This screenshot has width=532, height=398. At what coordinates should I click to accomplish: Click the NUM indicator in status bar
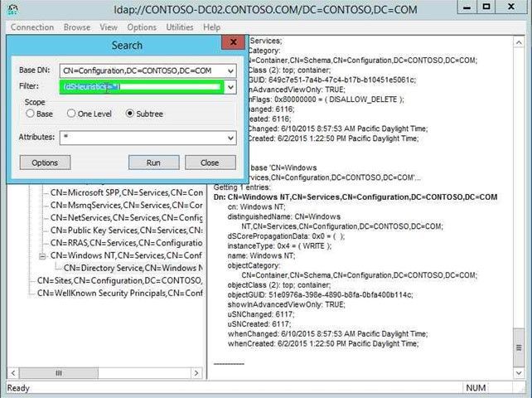tap(476, 388)
